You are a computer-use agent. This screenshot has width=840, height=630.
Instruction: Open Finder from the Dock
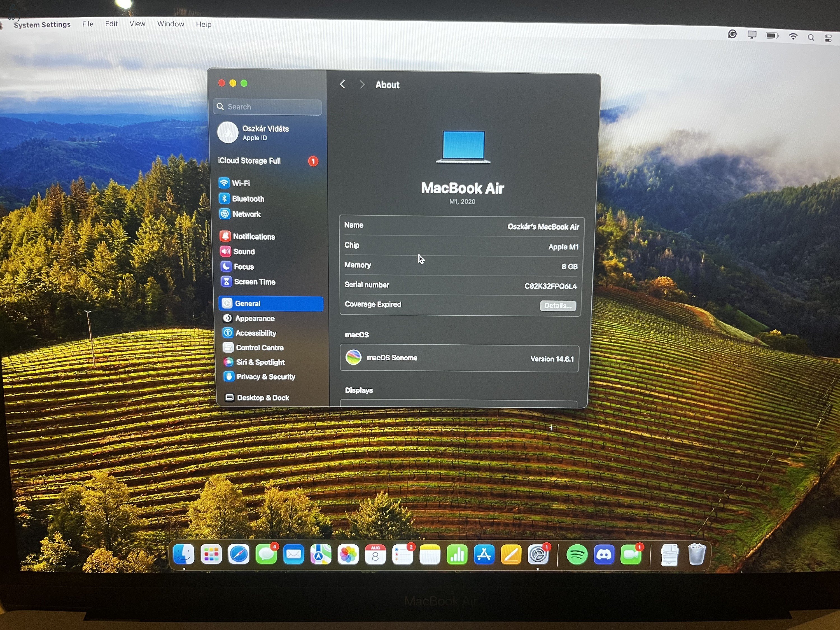(x=184, y=554)
